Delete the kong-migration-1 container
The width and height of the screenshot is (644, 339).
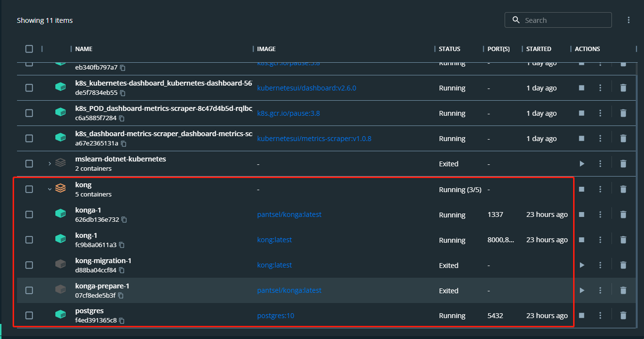623,265
